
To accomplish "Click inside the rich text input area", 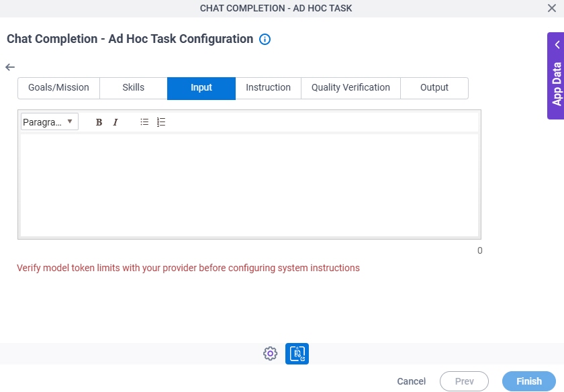I will [249, 185].
